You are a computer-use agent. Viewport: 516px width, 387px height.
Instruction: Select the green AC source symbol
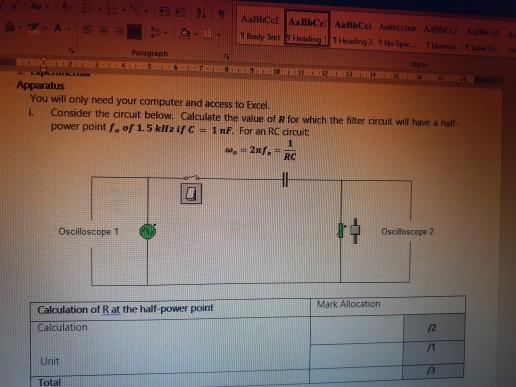click(148, 231)
